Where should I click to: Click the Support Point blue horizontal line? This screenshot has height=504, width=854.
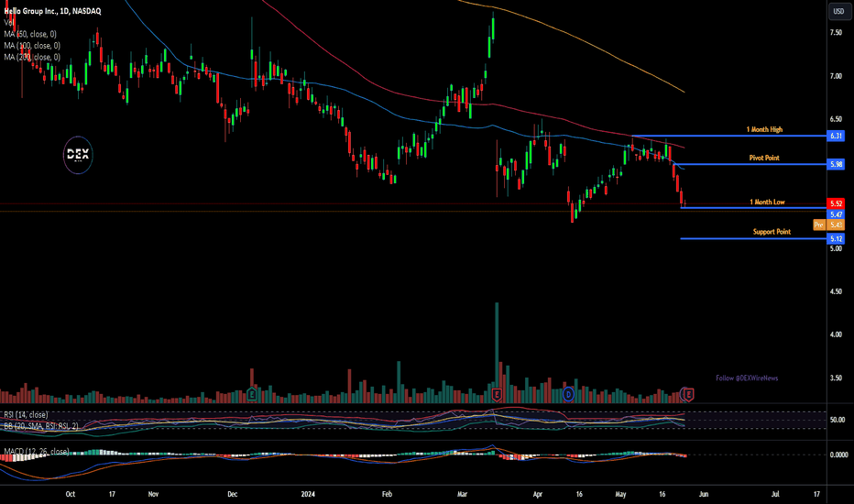[x=754, y=238]
